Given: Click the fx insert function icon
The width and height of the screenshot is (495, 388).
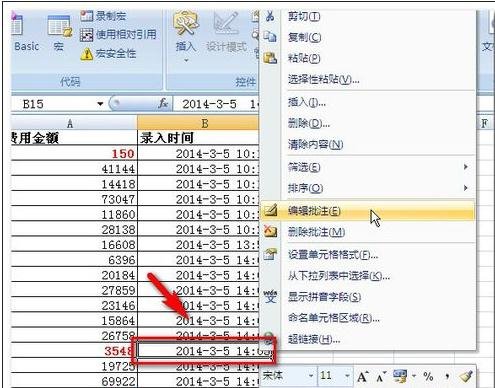Looking at the screenshot, I should (163, 104).
